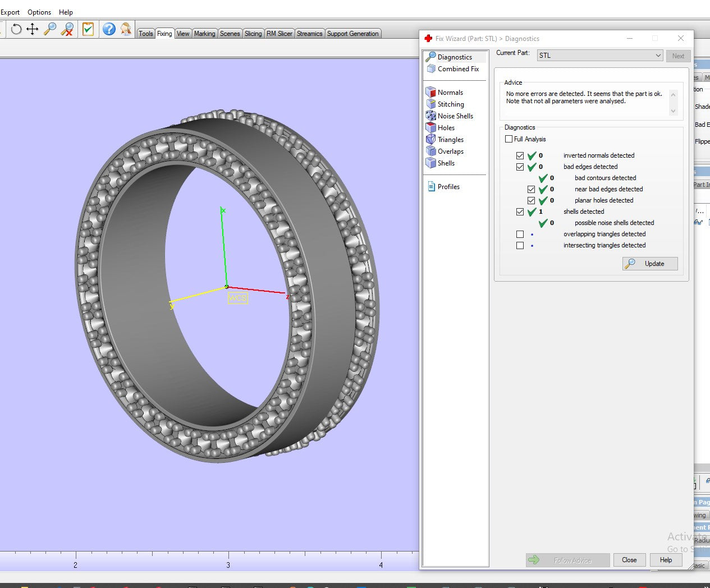Click the checklist clipboard icon

click(88, 29)
